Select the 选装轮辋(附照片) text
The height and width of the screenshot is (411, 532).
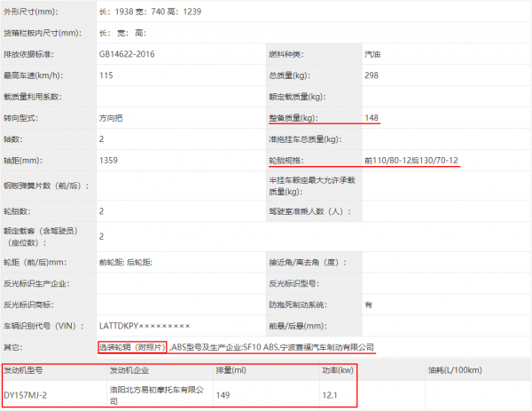click(x=132, y=347)
